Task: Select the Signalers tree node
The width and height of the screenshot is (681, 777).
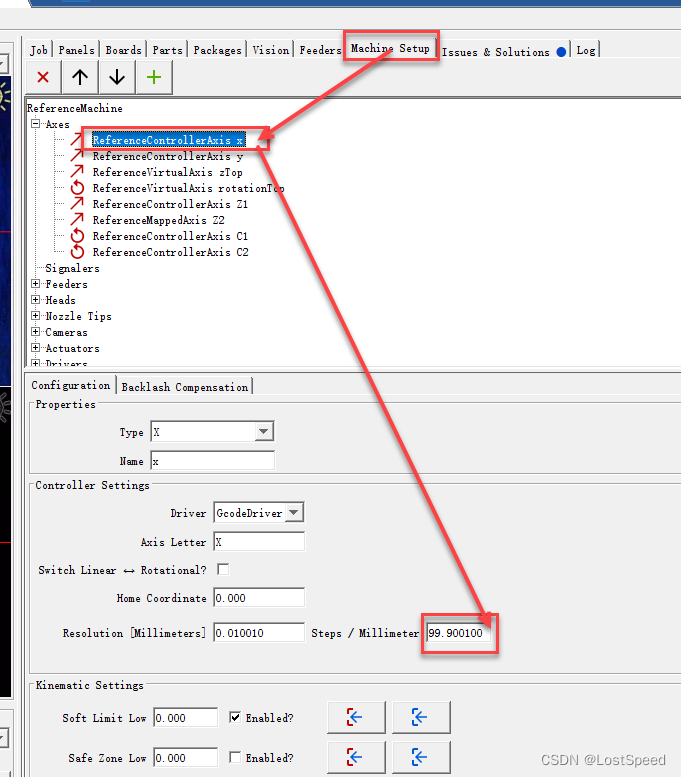Action: 72,268
